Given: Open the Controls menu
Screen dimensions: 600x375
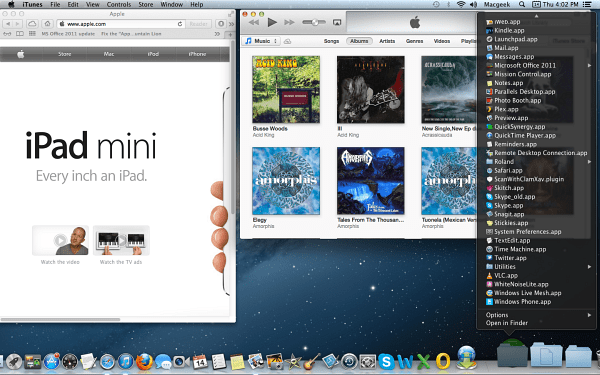Looking at the screenshot, I should click(119, 5).
